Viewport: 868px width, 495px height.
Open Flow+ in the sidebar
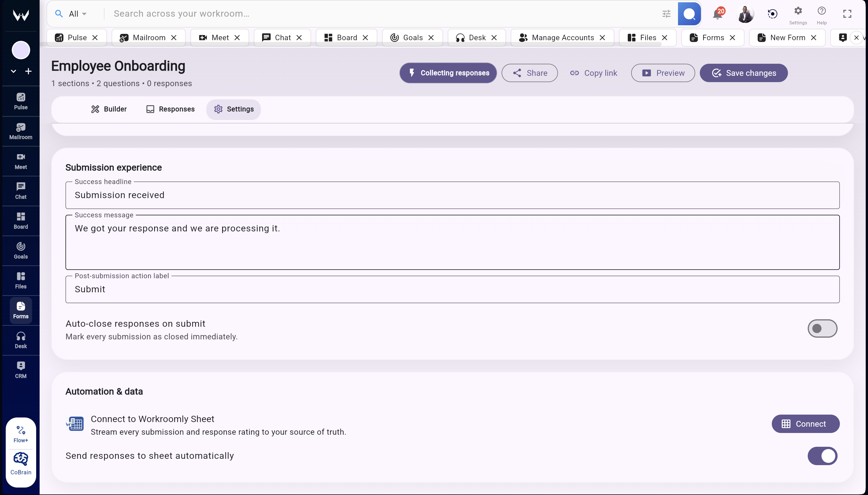pos(20,433)
